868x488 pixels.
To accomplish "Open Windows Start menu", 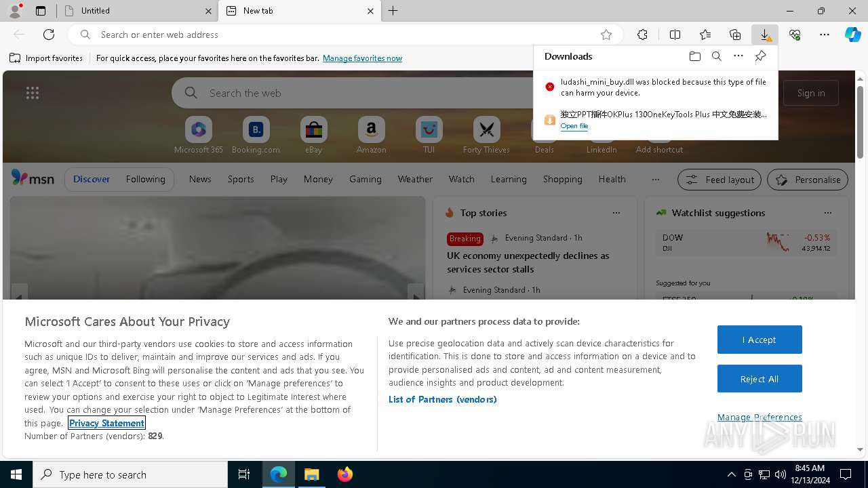I will click(16, 474).
